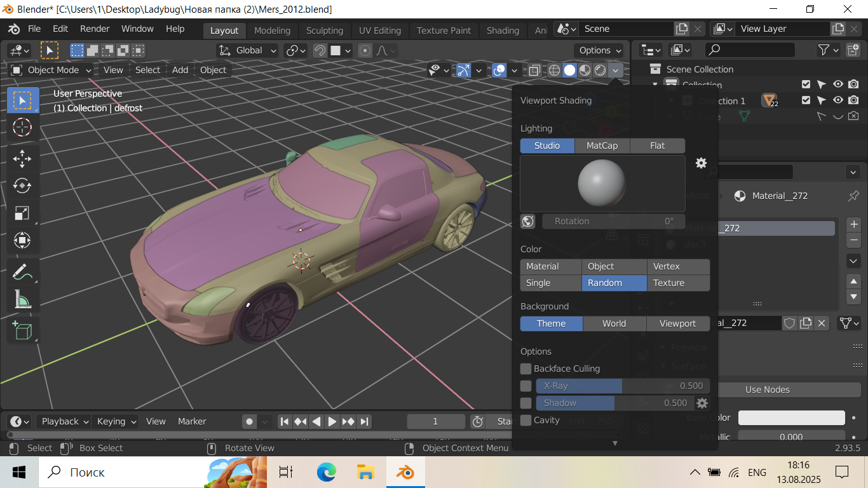Open the Render menu

[95, 29]
